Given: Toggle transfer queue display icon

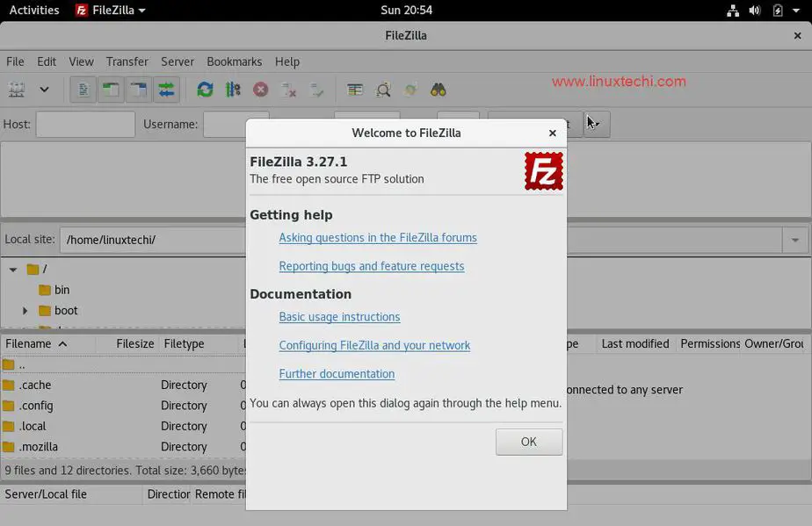Looking at the screenshot, I should (x=166, y=90).
